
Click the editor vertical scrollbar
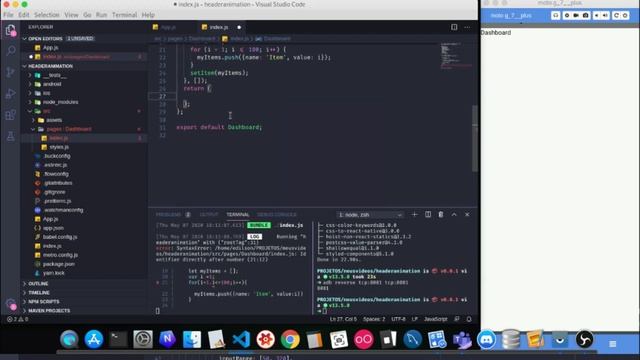[475, 139]
